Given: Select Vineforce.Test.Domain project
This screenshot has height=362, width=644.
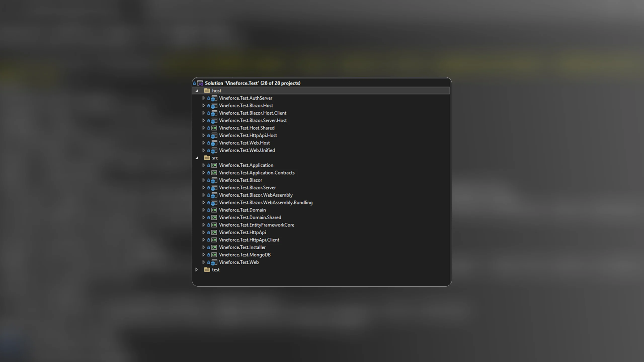Looking at the screenshot, I should [x=242, y=210].
